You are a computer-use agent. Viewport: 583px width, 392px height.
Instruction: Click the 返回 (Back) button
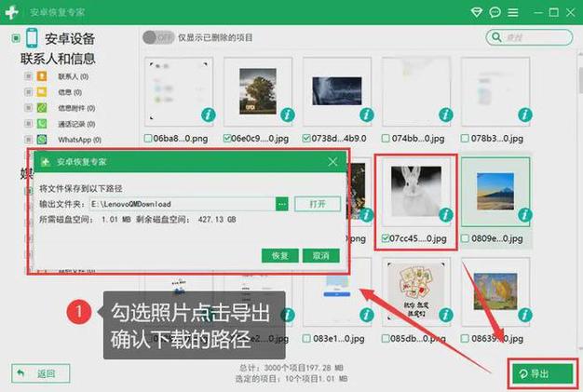pos(41,373)
